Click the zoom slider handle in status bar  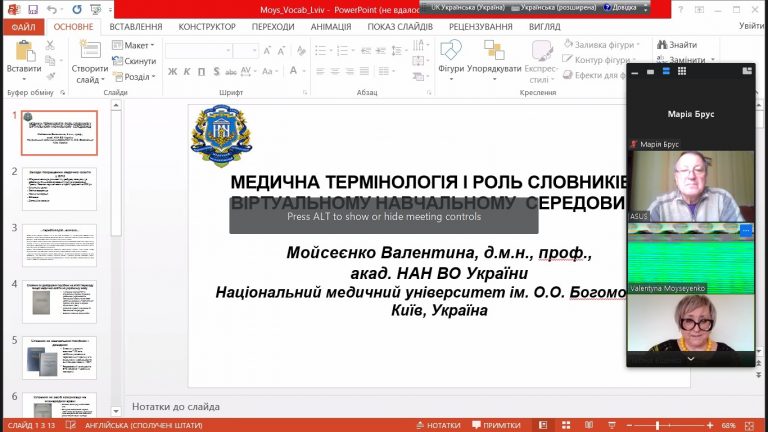click(657, 426)
